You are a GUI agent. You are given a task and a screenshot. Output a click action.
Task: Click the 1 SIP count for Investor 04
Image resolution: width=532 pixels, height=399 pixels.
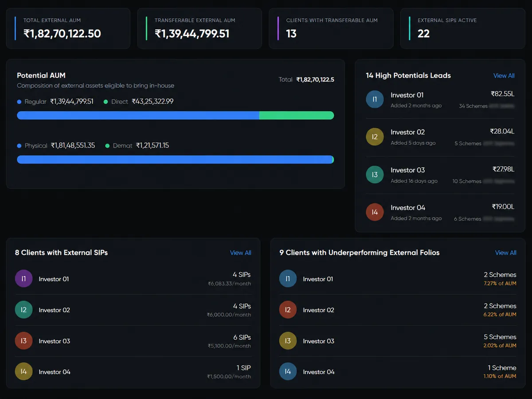[243, 368]
